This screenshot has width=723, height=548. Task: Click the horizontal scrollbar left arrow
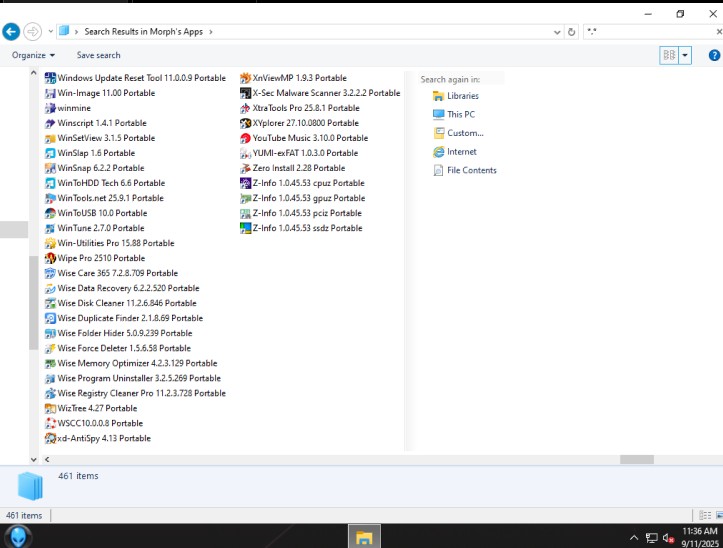point(47,459)
